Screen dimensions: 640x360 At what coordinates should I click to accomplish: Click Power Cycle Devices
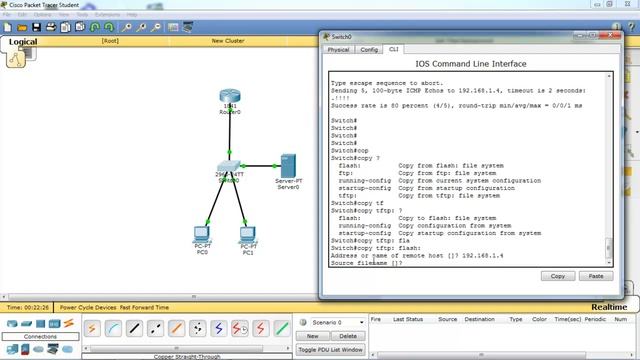pos(88,307)
